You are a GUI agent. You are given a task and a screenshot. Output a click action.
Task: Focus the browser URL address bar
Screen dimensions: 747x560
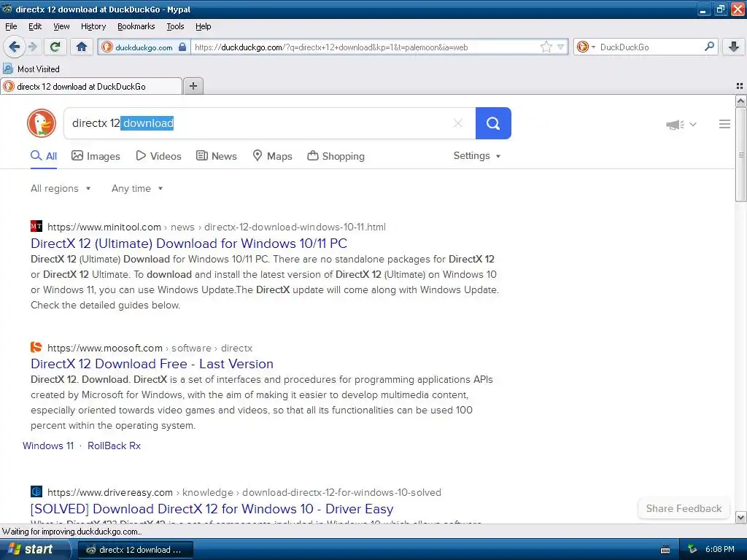click(365, 47)
